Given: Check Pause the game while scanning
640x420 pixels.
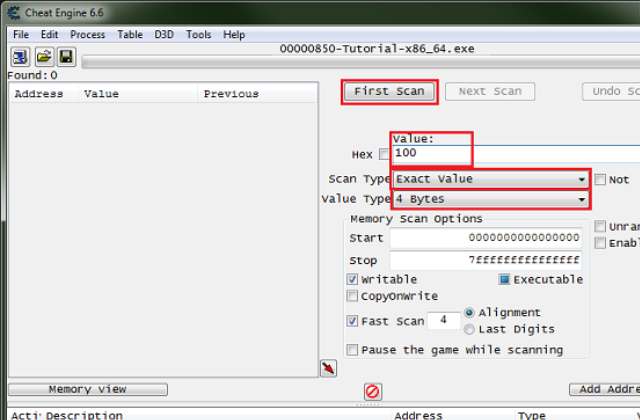Looking at the screenshot, I should (x=352, y=350).
